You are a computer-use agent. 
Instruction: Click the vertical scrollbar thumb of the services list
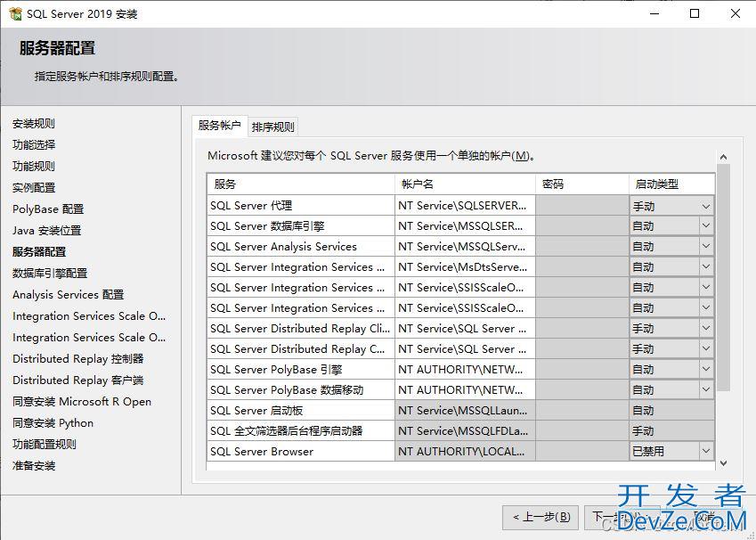pos(723,277)
